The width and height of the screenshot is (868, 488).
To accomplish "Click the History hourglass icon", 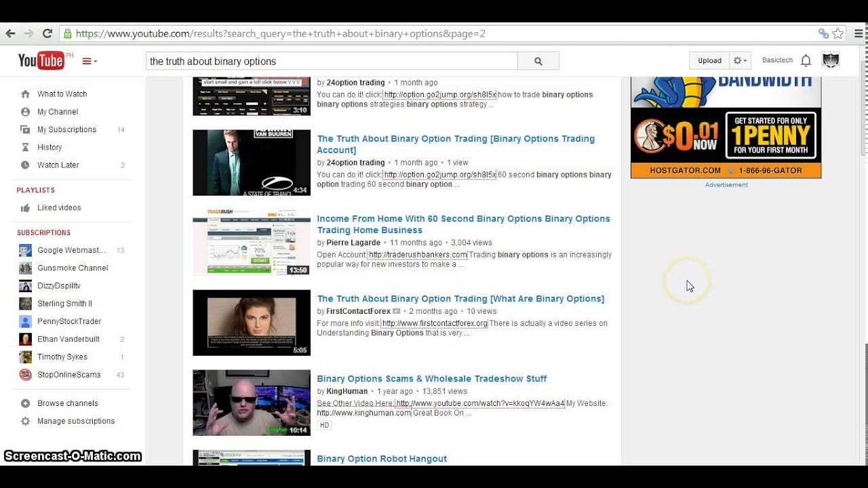I will [25, 147].
